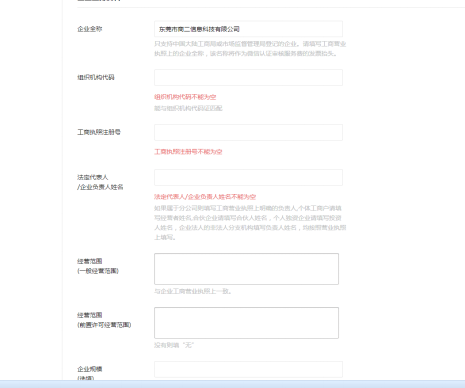Image resolution: width=465 pixels, height=388 pixels.
Task: Click the gray hint starting 如果属于分公司则填写
Action: [x=250, y=223]
